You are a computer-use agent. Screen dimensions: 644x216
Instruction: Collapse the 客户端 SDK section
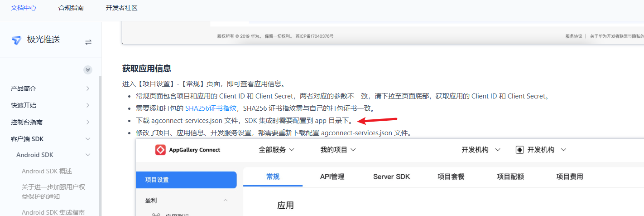[x=50, y=139]
